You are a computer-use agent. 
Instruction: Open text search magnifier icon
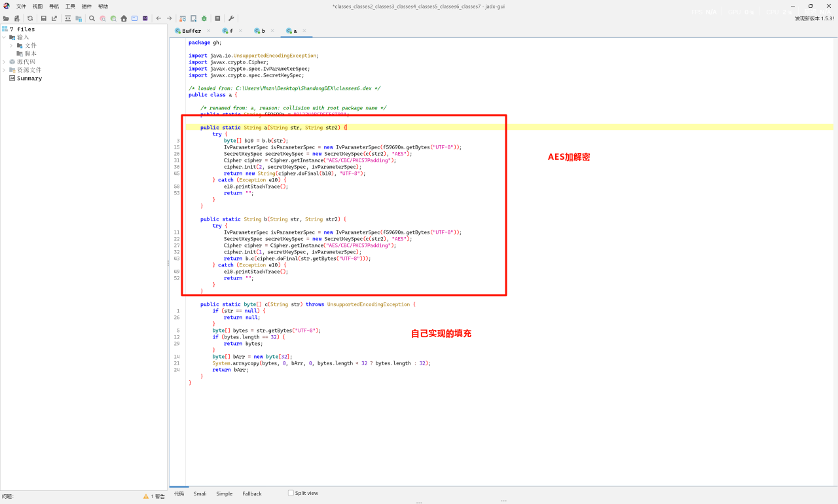click(x=92, y=18)
